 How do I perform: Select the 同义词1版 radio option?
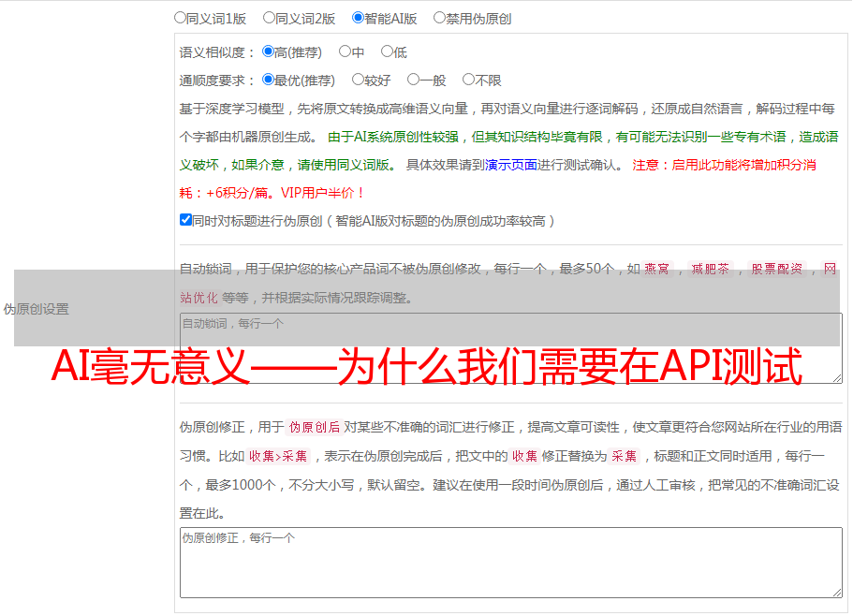(x=180, y=18)
